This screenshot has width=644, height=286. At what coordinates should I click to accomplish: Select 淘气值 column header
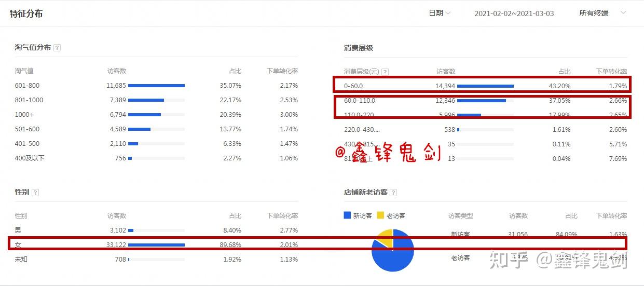tap(24, 71)
